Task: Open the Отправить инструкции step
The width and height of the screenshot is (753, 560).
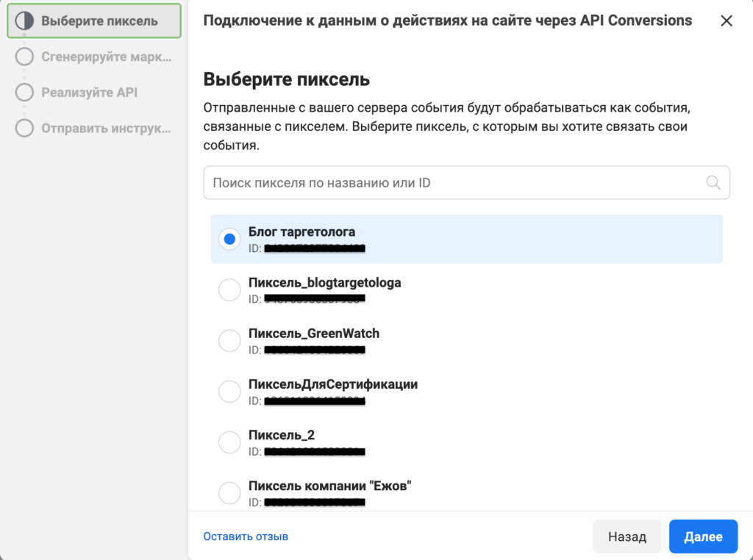Action: tap(106, 129)
